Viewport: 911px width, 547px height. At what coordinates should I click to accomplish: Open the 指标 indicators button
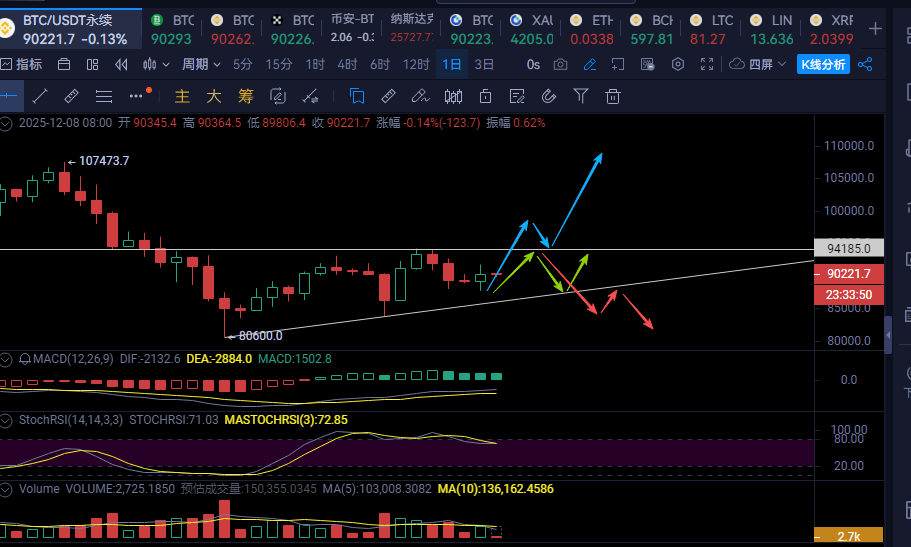(22, 65)
